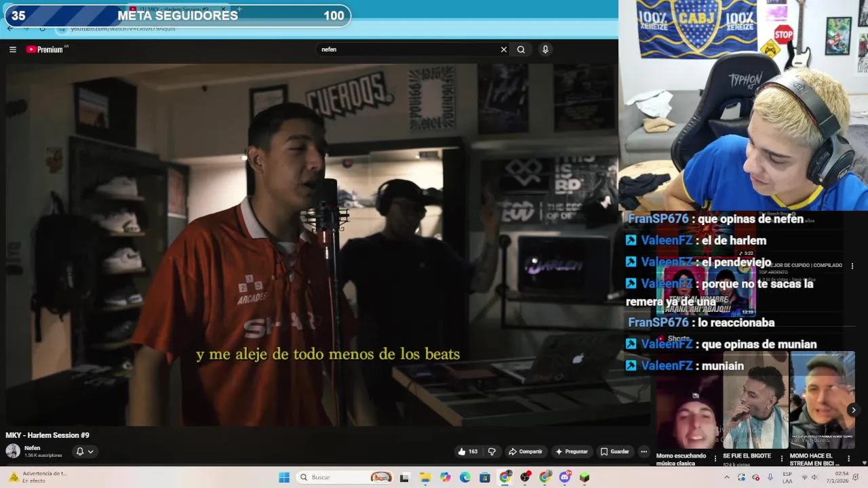
Task: Start voice search with microphone icon
Action: 545,49
